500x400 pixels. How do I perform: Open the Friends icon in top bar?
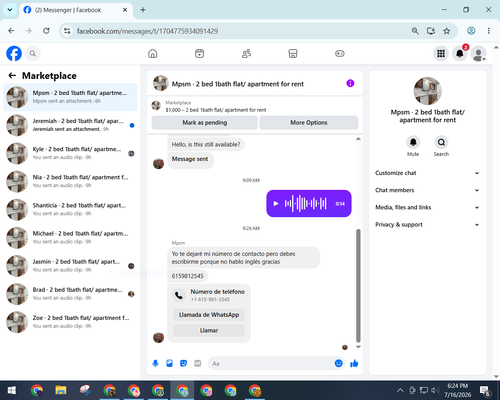(246, 53)
